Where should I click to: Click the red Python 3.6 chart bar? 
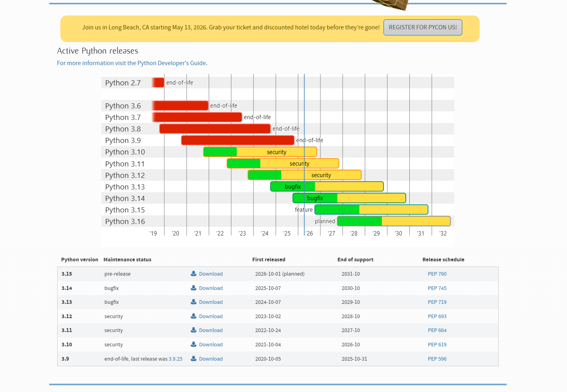(x=180, y=106)
